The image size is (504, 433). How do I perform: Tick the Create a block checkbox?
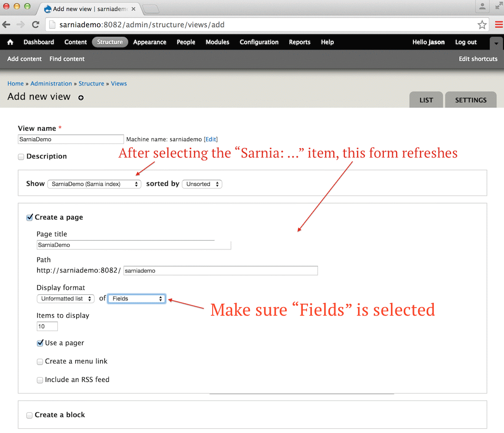[x=30, y=415]
